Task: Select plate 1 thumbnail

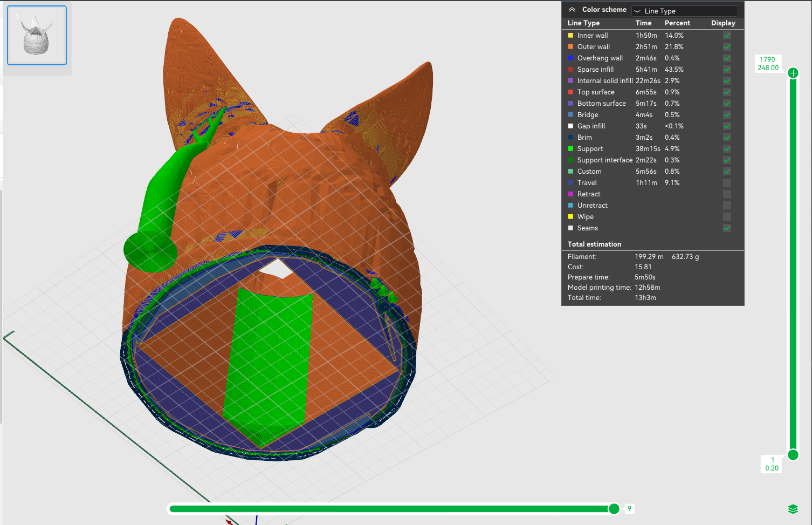Action: coord(37,36)
